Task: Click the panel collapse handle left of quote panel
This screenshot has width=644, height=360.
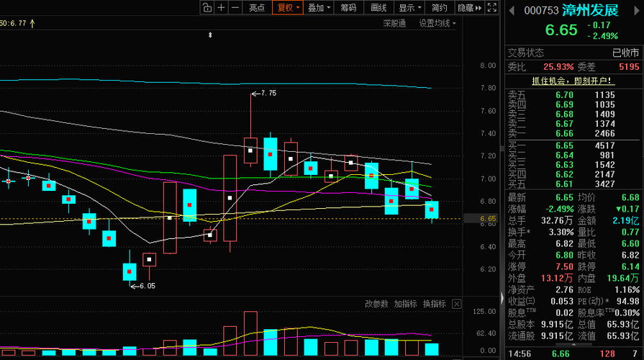Action: point(502,298)
